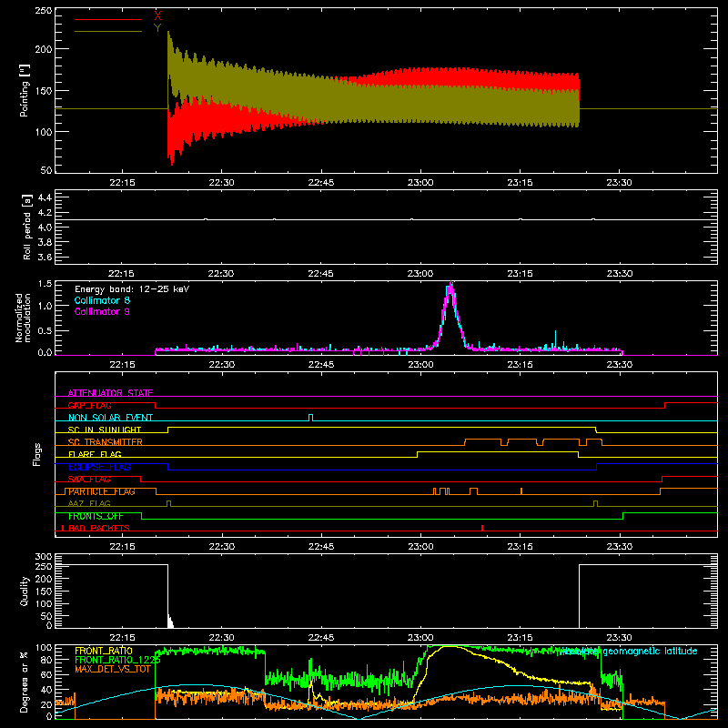The height and width of the screenshot is (728, 728).
Task: Click the 0.5 tick on modulation axis
Action: pyautogui.click(x=45, y=330)
